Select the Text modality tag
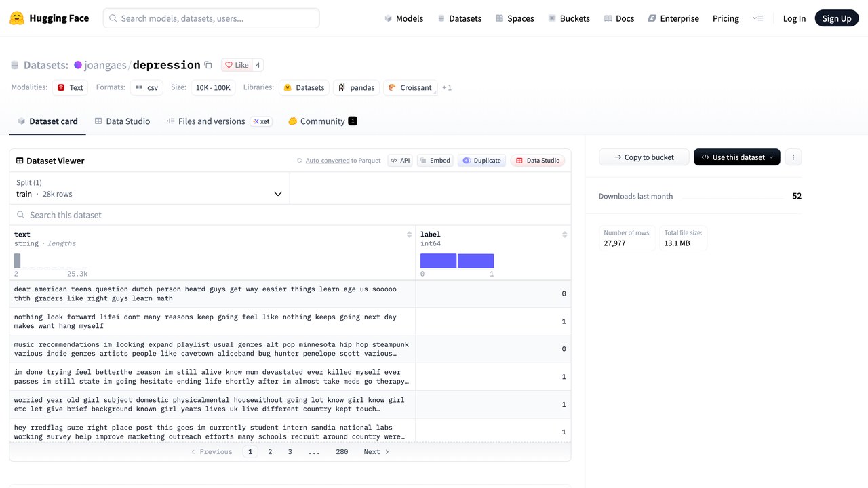 [70, 87]
